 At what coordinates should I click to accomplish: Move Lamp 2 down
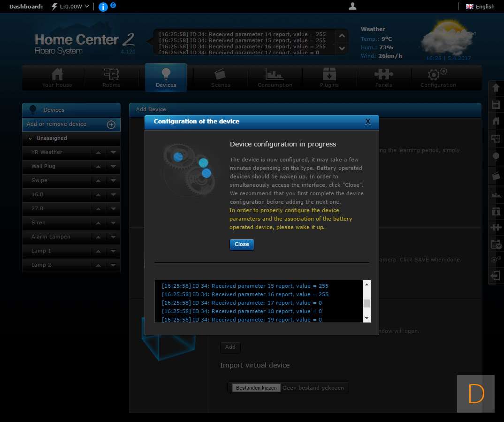[113, 266]
